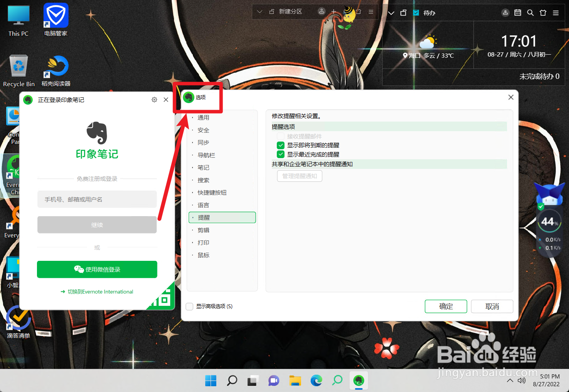This screenshot has width=569, height=392.
Task: Open Task View on taskbar
Action: (253, 380)
